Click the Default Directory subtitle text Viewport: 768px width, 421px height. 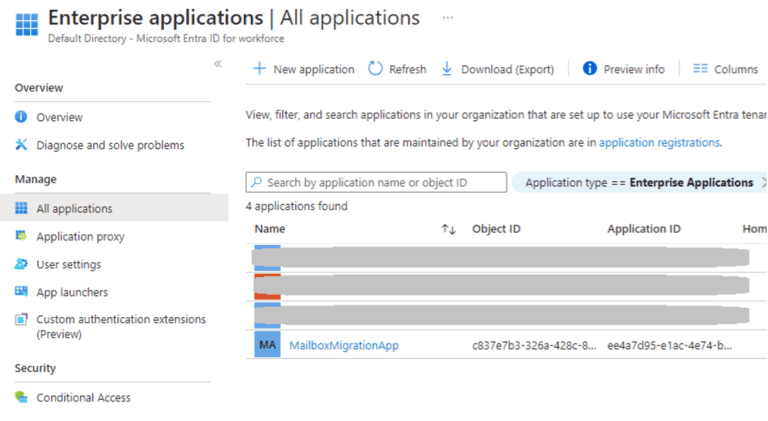click(x=166, y=38)
